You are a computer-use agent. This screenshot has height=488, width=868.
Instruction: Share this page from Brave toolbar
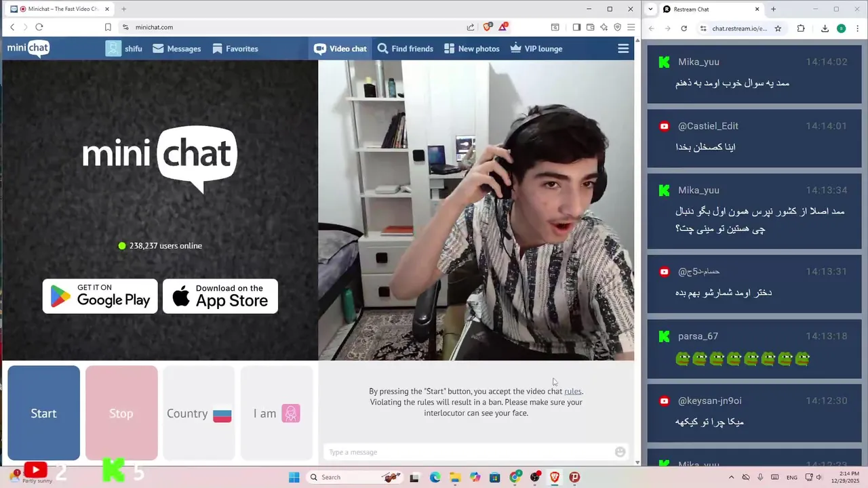471,27
